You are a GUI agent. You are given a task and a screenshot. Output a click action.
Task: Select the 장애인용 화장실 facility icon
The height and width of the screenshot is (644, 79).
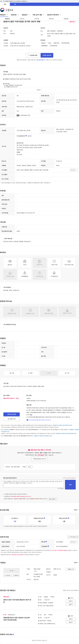49,312
